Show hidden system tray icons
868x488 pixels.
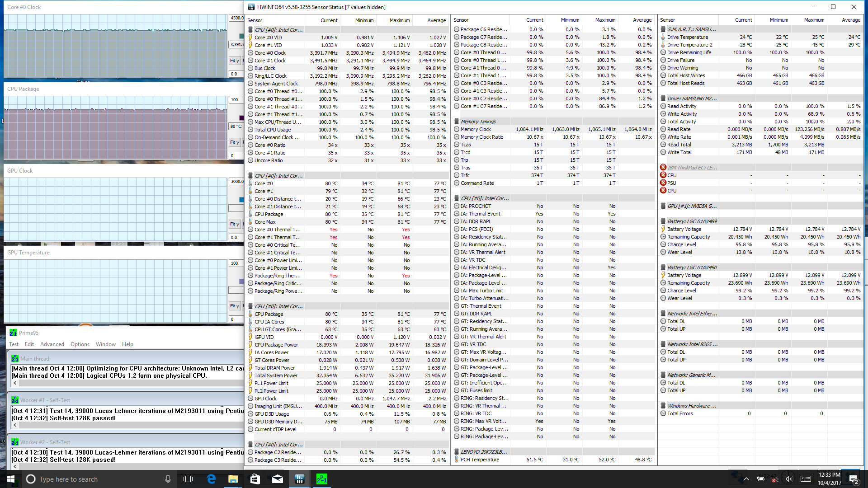746,479
